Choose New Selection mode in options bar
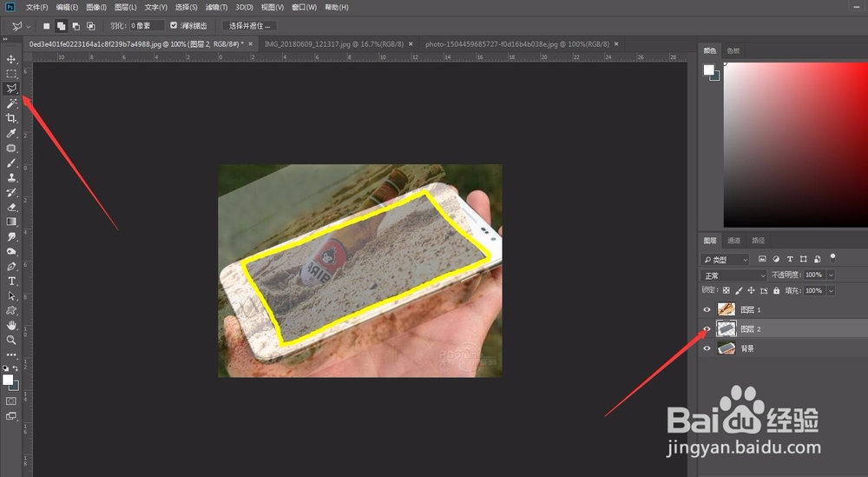 pyautogui.click(x=47, y=26)
